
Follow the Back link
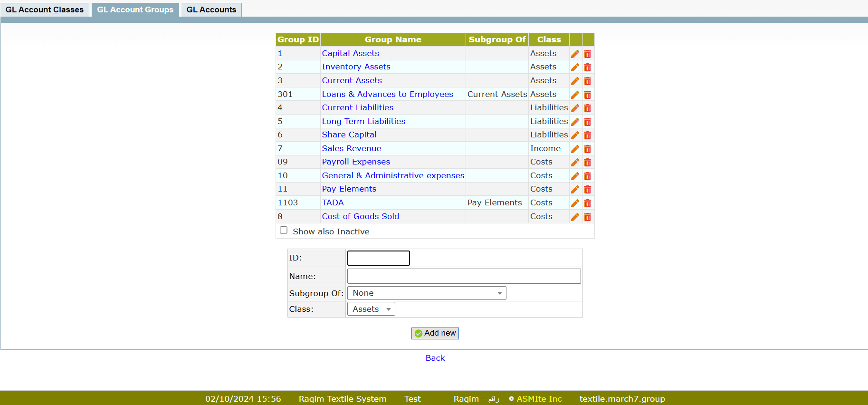click(x=435, y=358)
